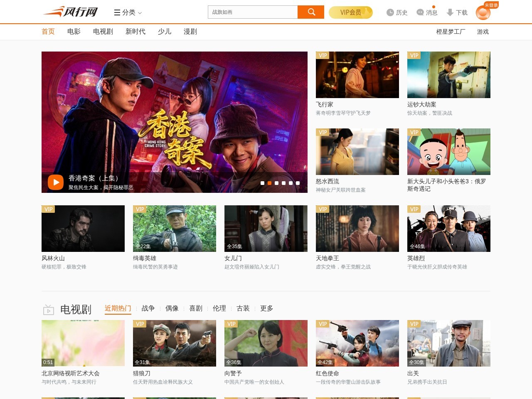This screenshot has width=532, height=399.
Task: Open 新大头儿子和小头爸爸3 thumbnail
Action: click(x=449, y=152)
